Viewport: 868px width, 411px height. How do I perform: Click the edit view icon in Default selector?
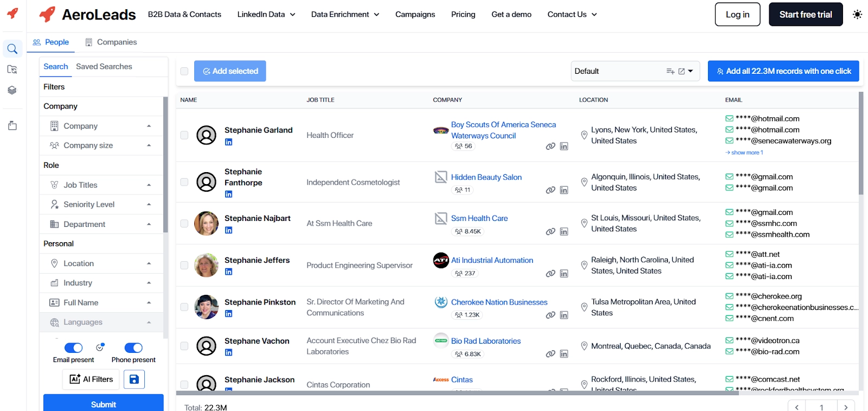pos(681,71)
